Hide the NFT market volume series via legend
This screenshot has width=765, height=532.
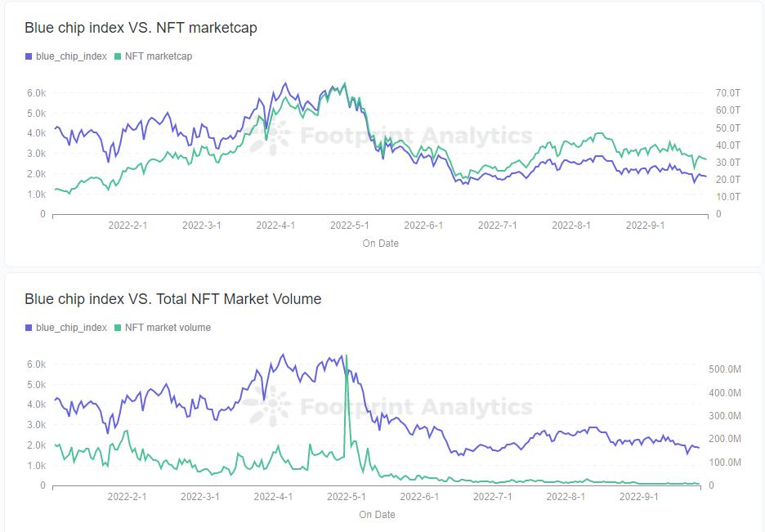(x=168, y=328)
